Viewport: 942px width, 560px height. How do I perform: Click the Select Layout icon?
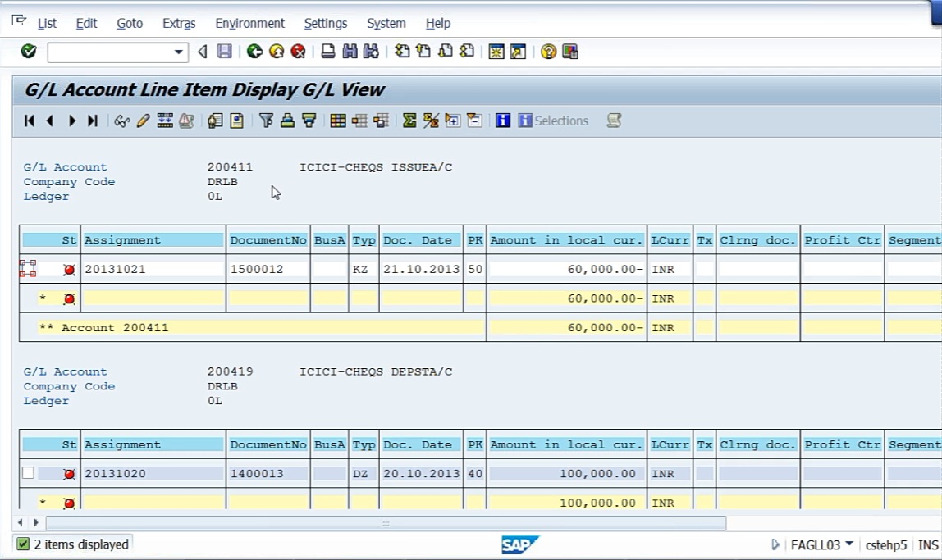pyautogui.click(x=359, y=121)
